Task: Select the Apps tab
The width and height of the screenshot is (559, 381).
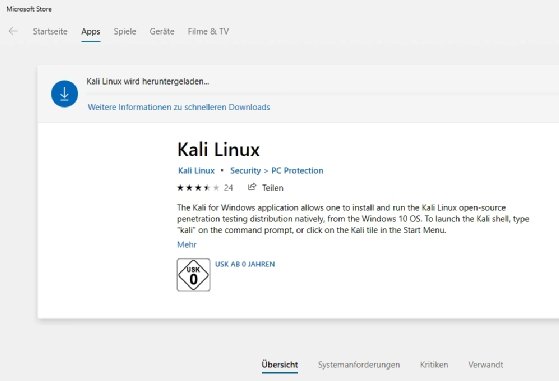Action: [x=91, y=32]
